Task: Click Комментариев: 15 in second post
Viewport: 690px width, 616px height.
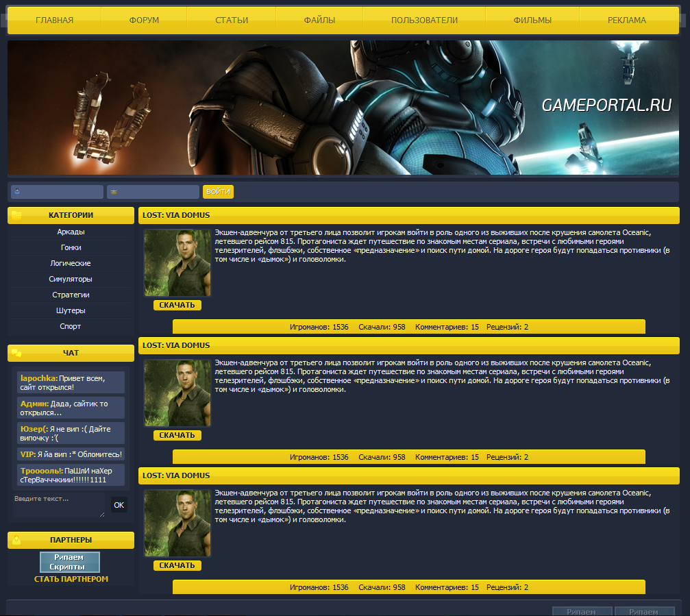Action: (447, 457)
